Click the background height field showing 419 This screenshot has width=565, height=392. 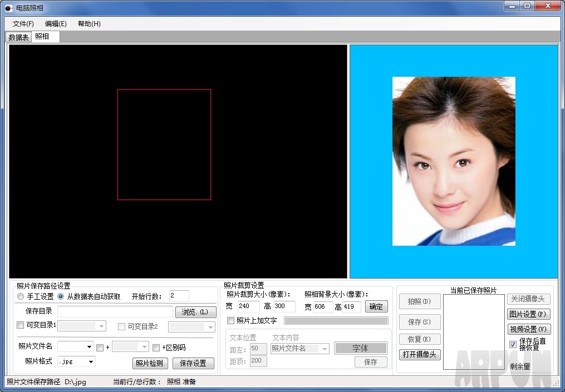351,307
